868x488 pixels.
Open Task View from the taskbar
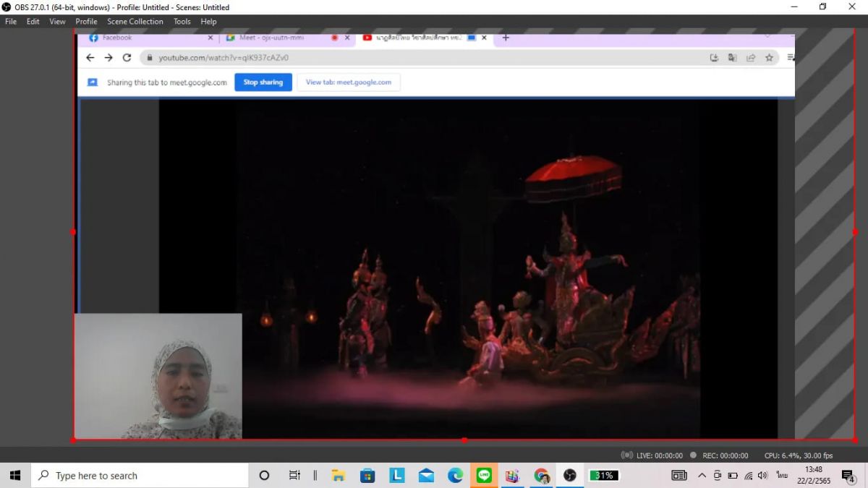294,475
